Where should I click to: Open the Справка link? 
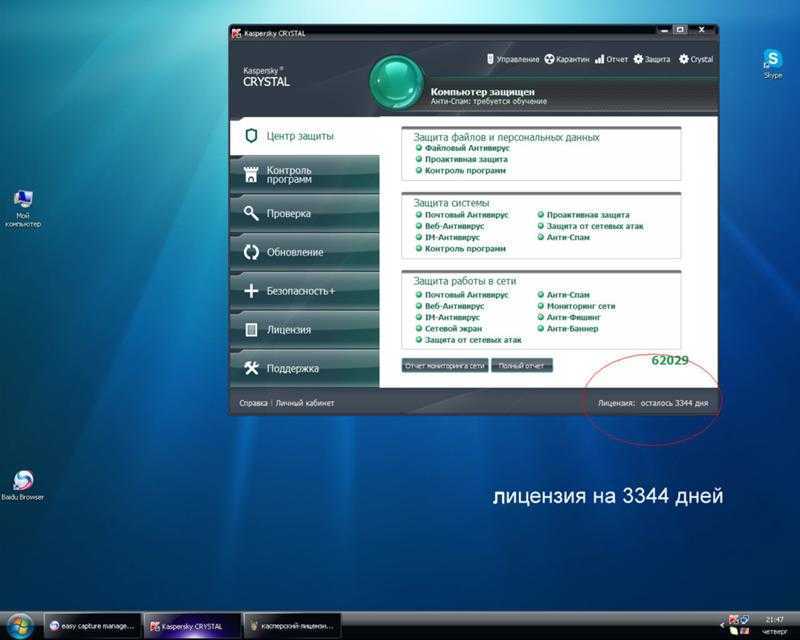(253, 403)
